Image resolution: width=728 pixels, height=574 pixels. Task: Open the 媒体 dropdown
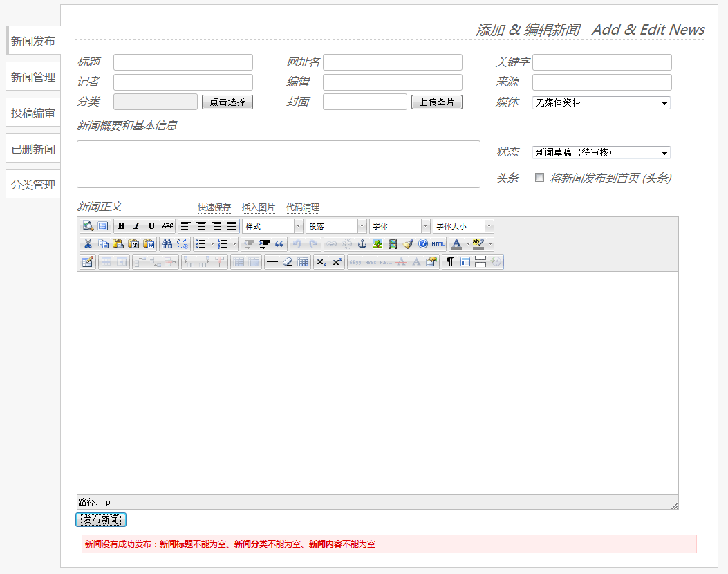[601, 103]
